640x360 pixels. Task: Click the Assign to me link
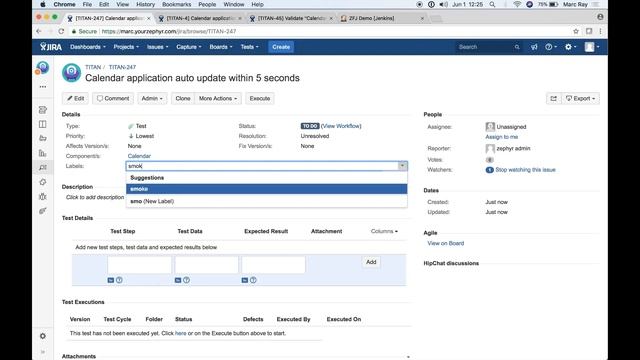click(x=502, y=137)
